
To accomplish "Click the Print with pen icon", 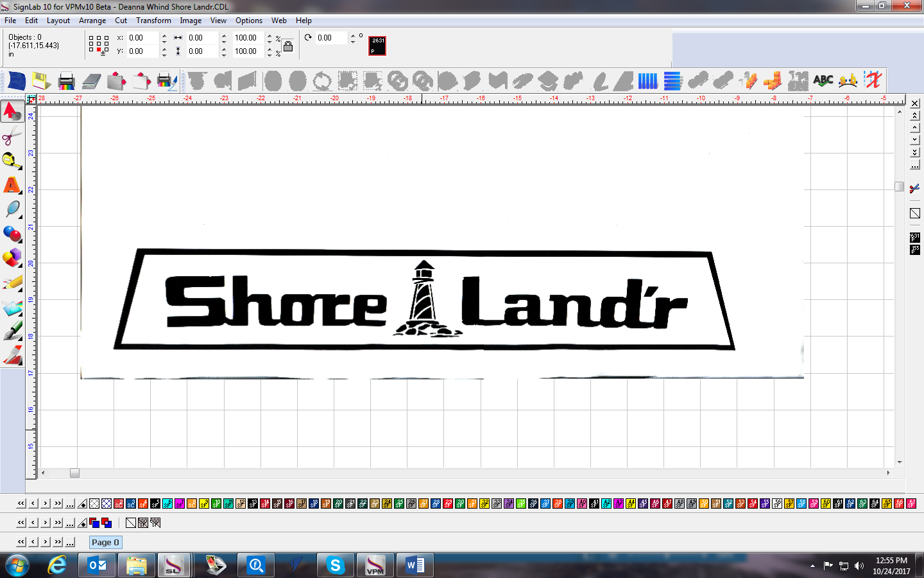I will 167,81.
